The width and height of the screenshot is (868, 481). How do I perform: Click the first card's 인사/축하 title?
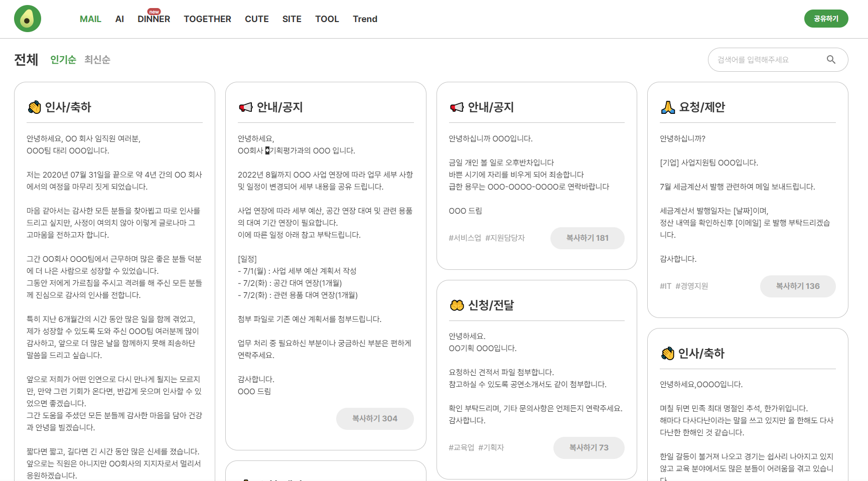[x=68, y=107]
